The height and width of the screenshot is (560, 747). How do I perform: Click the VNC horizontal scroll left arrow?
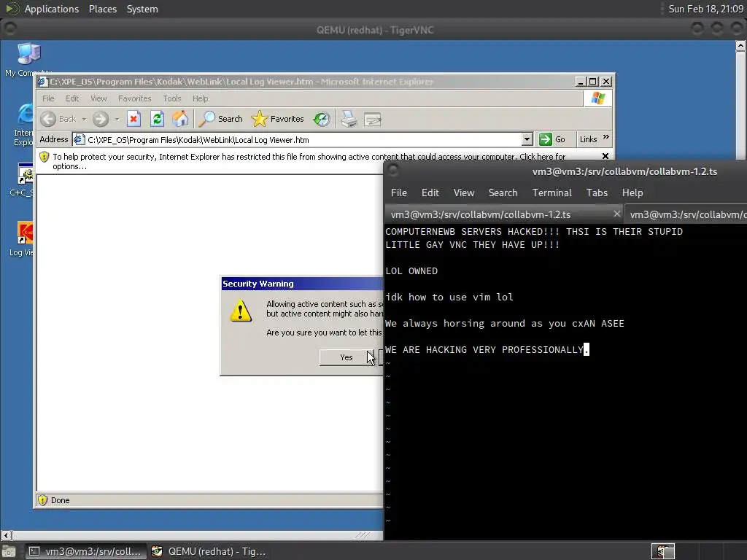tap(6, 535)
